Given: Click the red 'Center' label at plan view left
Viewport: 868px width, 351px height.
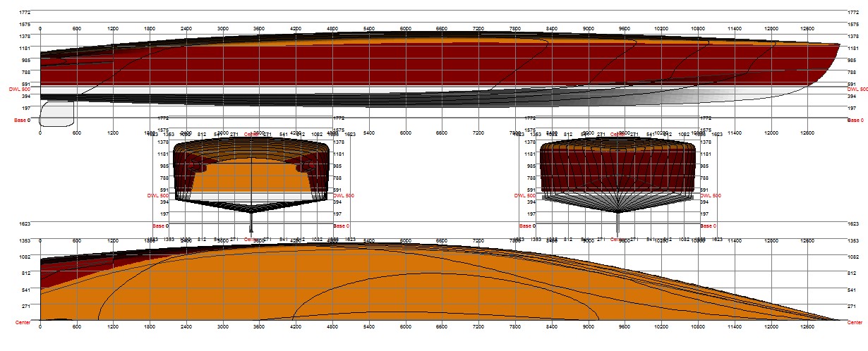Looking at the screenshot, I should (23, 321).
